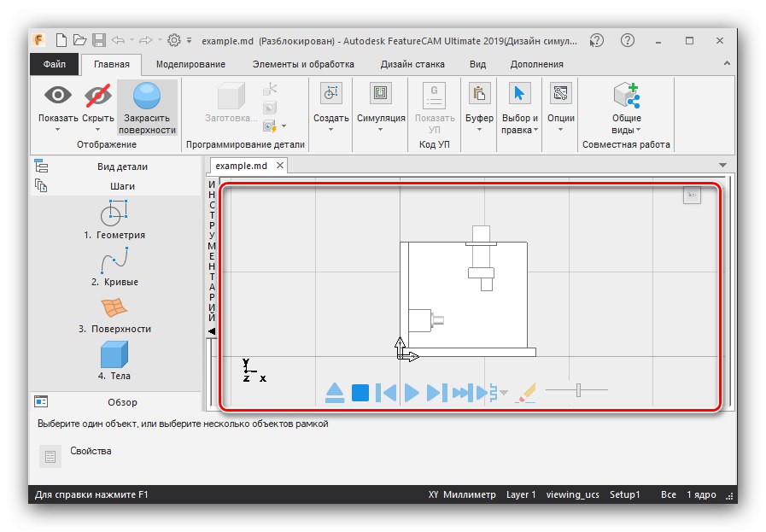This screenshot has width=766, height=532.
Task: Open the Скрыть dropdown arrow
Action: point(97,130)
